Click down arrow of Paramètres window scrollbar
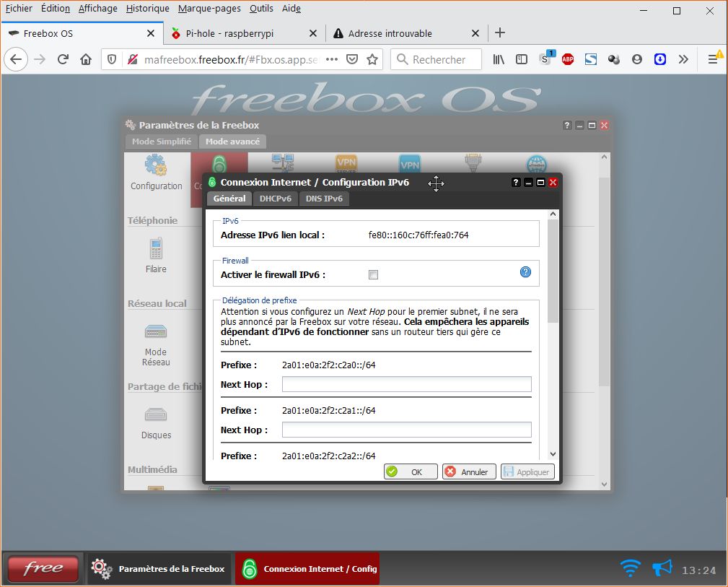The width and height of the screenshot is (728, 587). [x=604, y=484]
